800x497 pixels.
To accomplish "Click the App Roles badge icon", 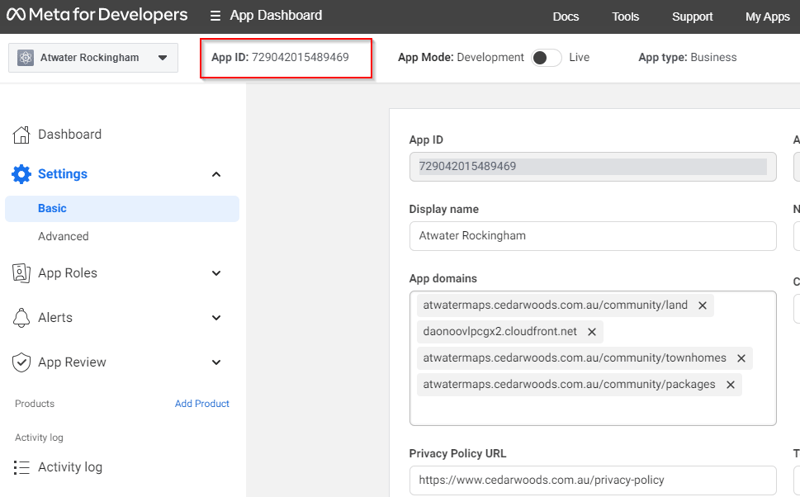I will coord(21,273).
